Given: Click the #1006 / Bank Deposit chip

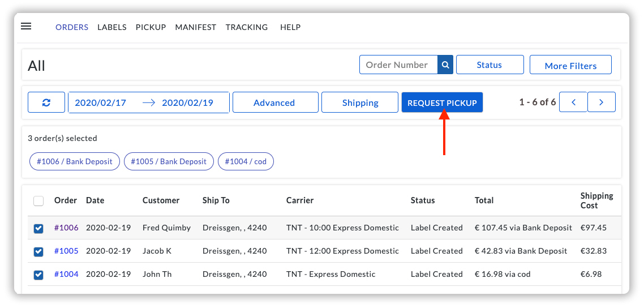Looking at the screenshot, I should click(x=74, y=161).
